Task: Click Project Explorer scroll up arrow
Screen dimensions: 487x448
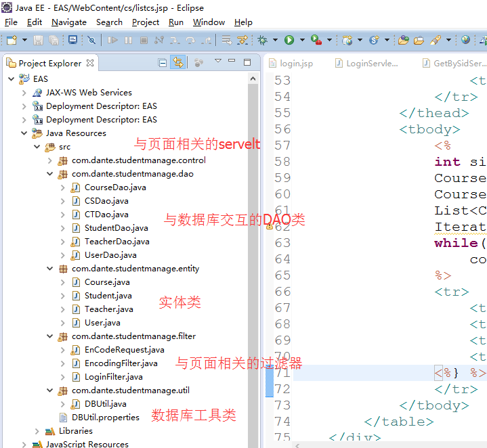Action: point(253,79)
